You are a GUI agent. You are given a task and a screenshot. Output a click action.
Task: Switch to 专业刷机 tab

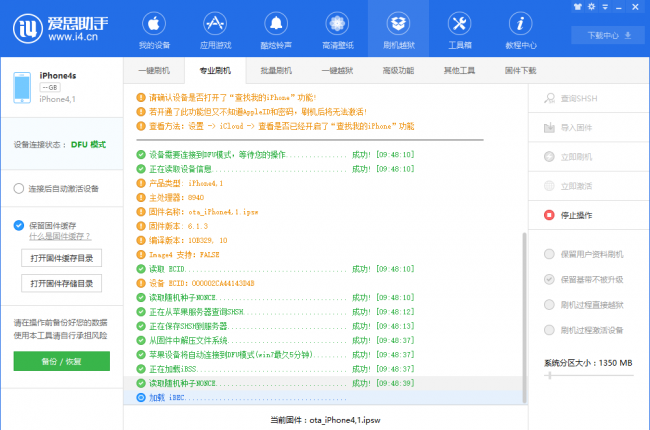click(215, 70)
